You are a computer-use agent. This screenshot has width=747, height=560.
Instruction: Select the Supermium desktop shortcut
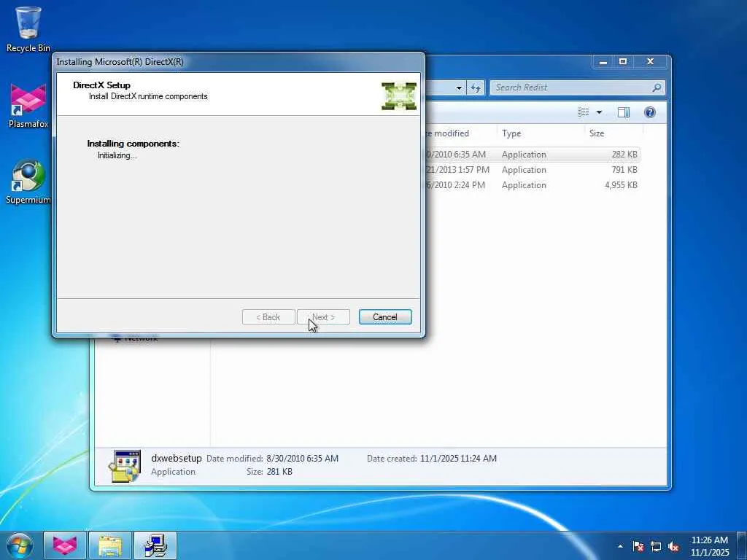click(28, 182)
